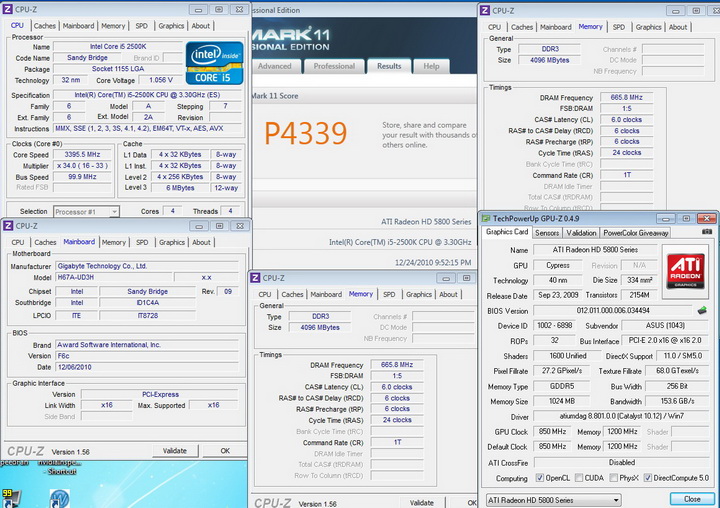This screenshot has height=508, width=720.
Task: Open the Processor #1 selection dropdown
Action: (x=86, y=212)
